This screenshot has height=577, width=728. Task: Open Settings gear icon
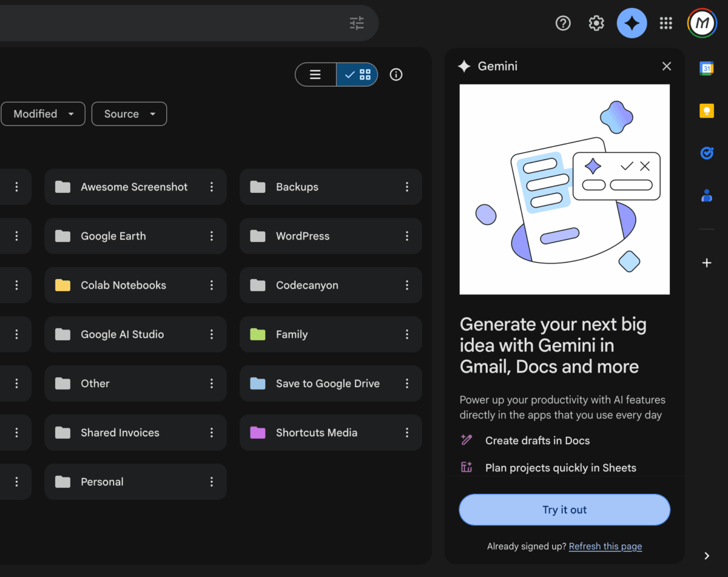pos(596,23)
